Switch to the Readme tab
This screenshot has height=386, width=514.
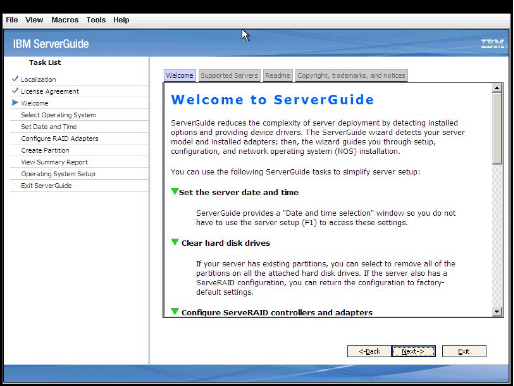[x=277, y=75]
